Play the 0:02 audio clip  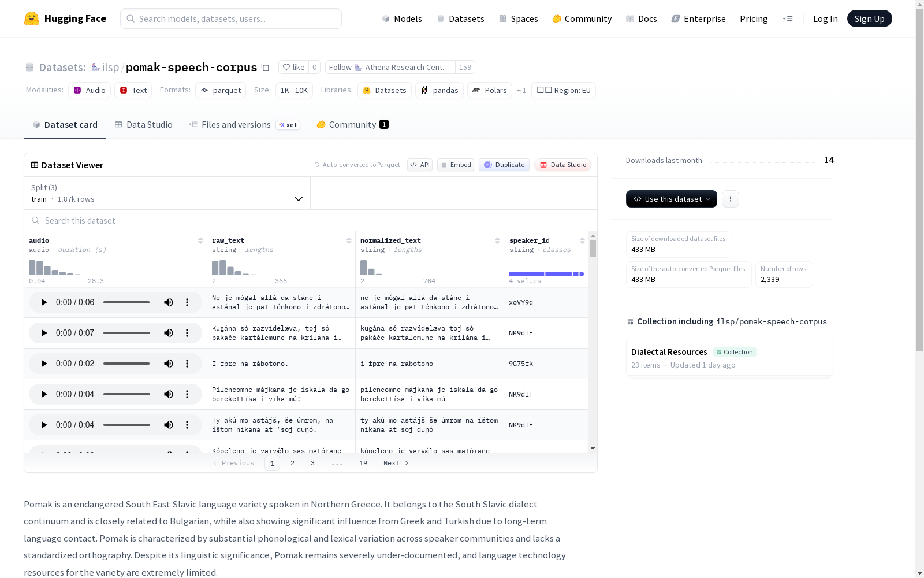coord(44,364)
